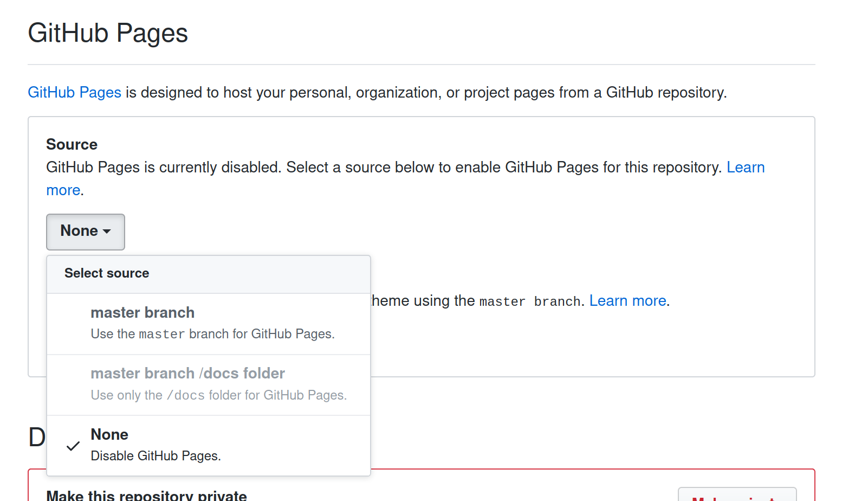Follow the Learn more link under Source
Viewport: 868px width, 501px height.
point(746,167)
